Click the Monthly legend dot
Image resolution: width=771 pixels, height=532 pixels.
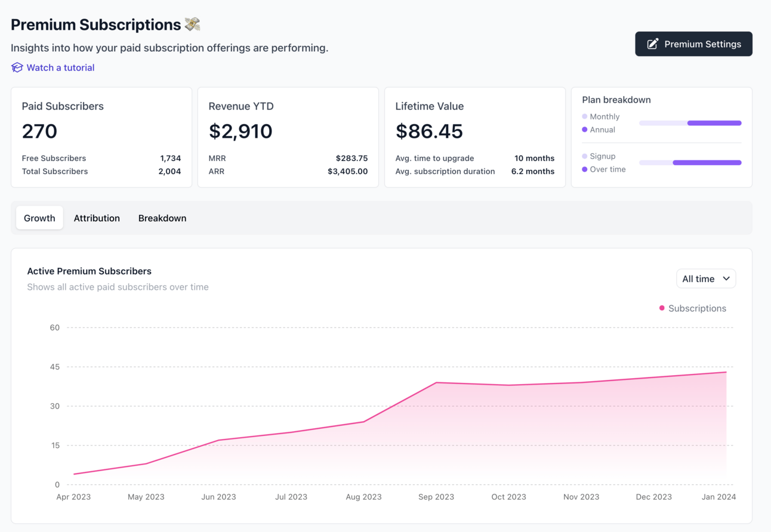coord(585,116)
